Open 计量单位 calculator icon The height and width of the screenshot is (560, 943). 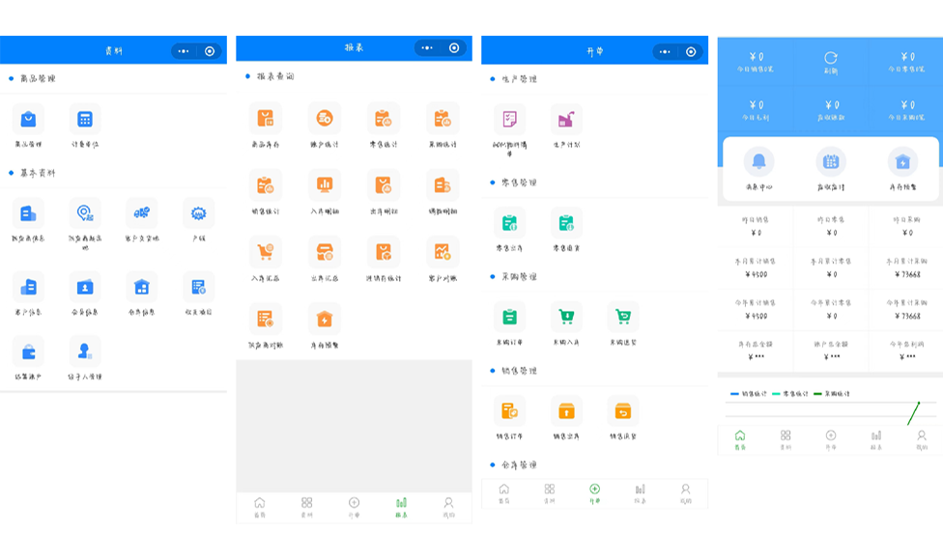point(85,120)
